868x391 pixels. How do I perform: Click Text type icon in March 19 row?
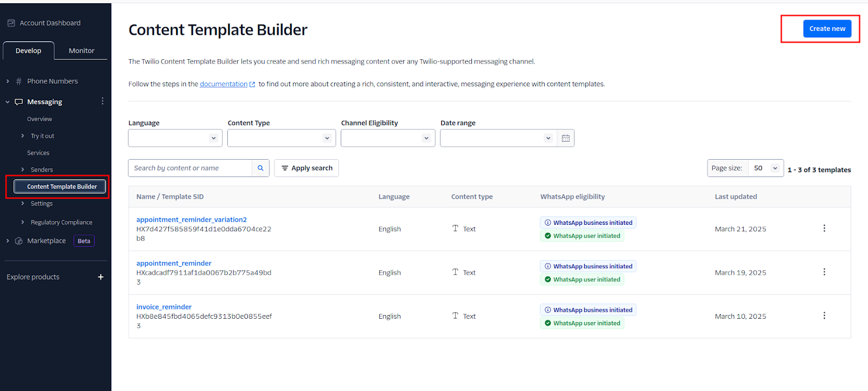pos(455,272)
